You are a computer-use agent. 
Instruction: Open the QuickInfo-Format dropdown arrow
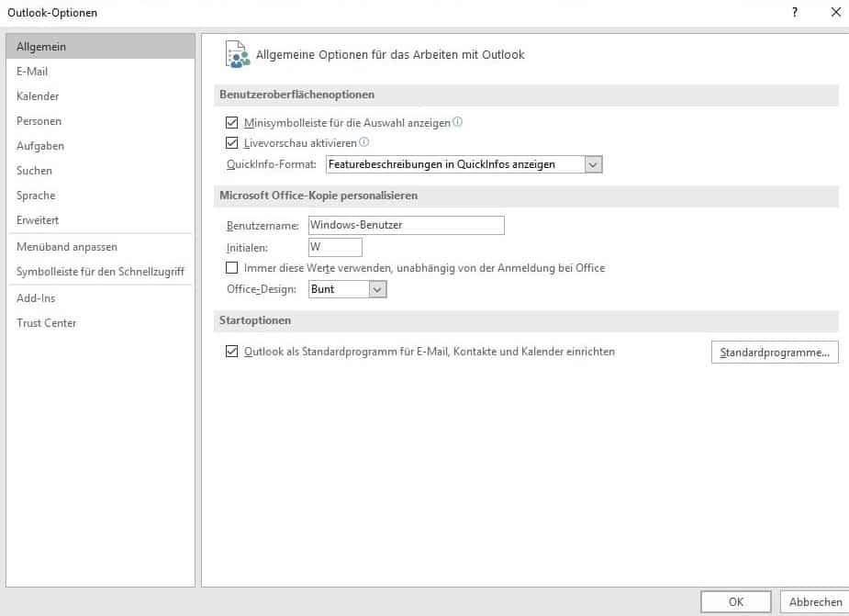[593, 164]
